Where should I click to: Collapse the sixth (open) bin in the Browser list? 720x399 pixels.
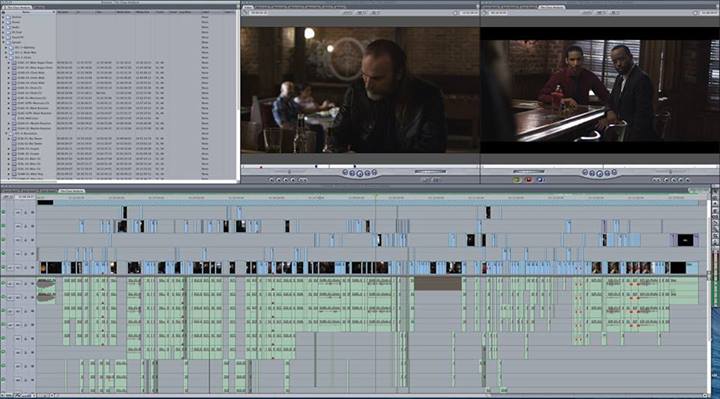click(3, 42)
